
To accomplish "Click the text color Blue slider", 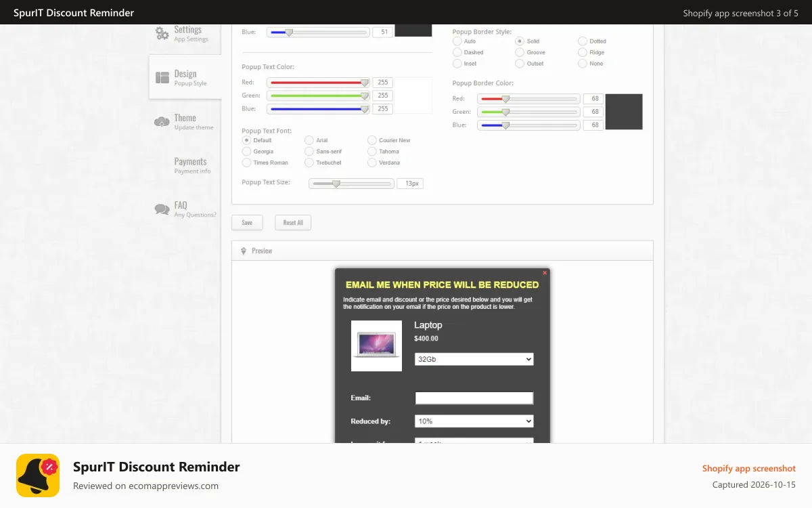I will tap(318, 108).
